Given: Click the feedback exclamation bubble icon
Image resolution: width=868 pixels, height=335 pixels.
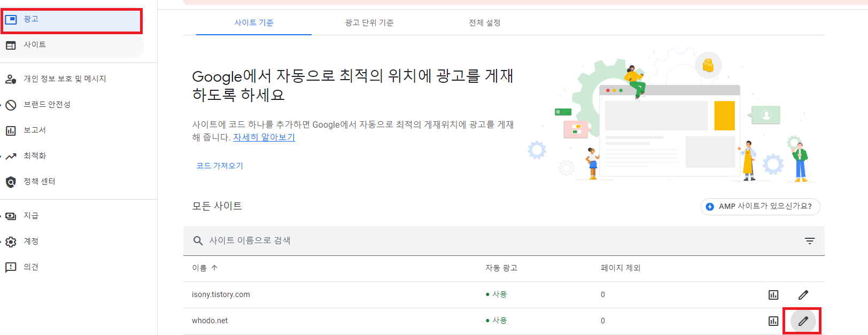Looking at the screenshot, I should coord(11,267).
